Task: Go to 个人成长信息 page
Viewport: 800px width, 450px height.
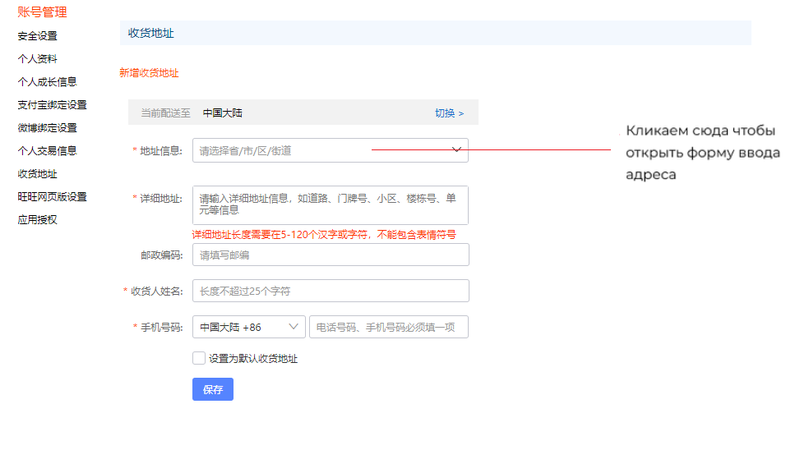Action: click(x=47, y=82)
